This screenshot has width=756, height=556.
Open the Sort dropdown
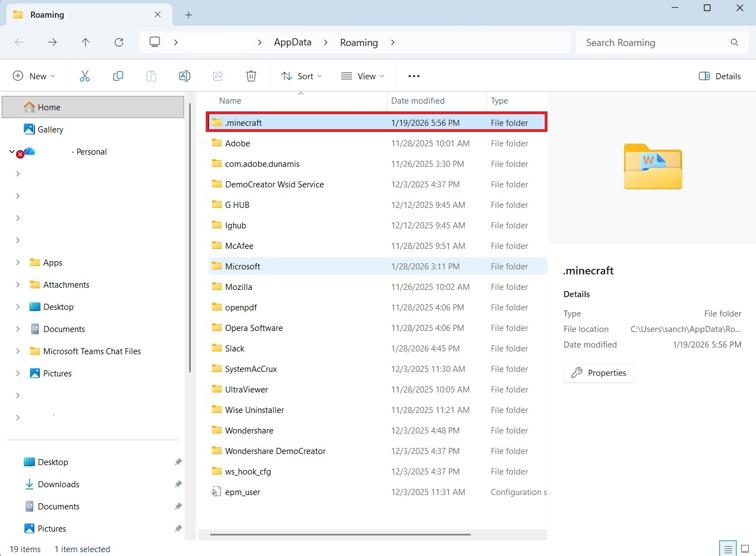[x=301, y=76]
